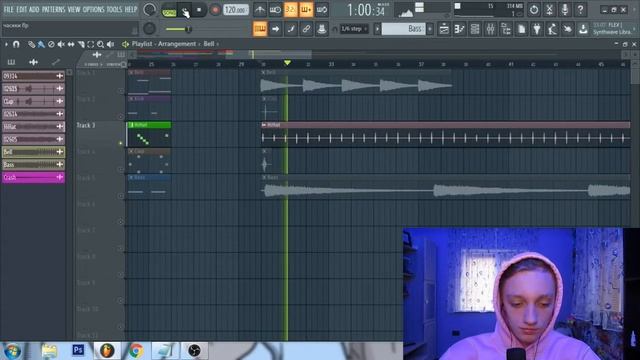The image size is (640, 360).
Task: Select playlist paint brush tool
Action: [x=41, y=44]
